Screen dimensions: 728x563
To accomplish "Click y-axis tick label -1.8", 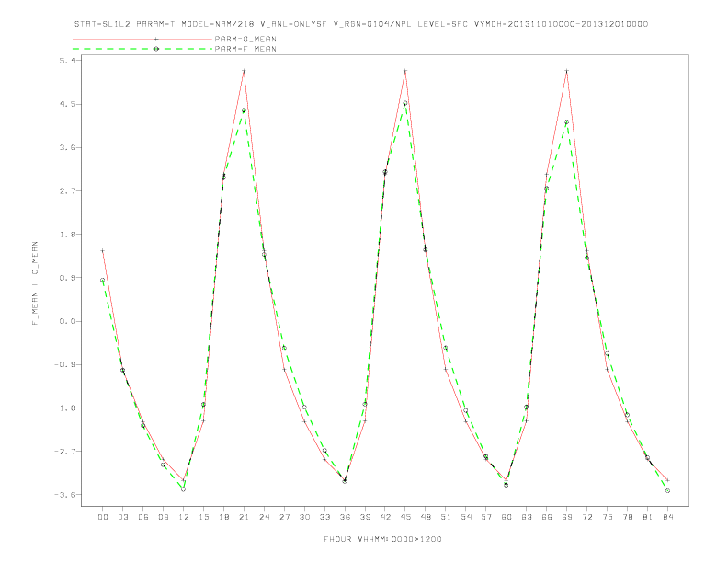I will pos(64,408).
